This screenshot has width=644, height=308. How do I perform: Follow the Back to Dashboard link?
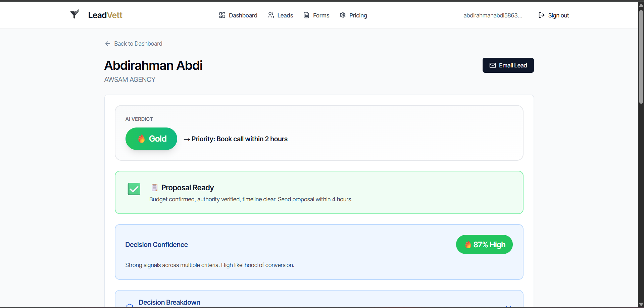click(138, 44)
